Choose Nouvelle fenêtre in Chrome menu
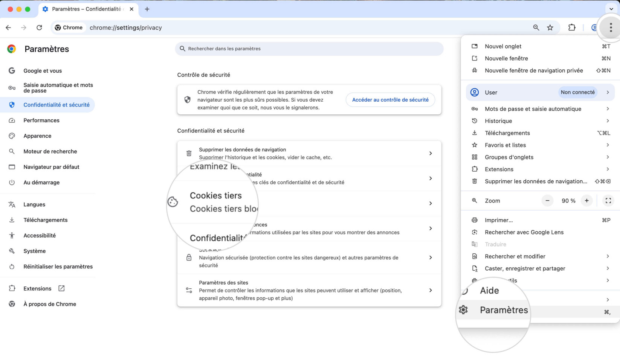620x364 pixels. click(x=541, y=58)
